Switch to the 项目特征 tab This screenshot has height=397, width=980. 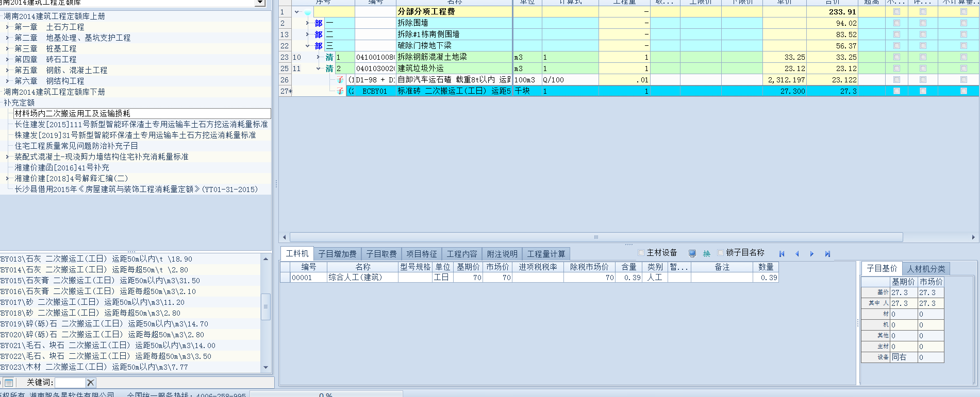[x=421, y=254]
